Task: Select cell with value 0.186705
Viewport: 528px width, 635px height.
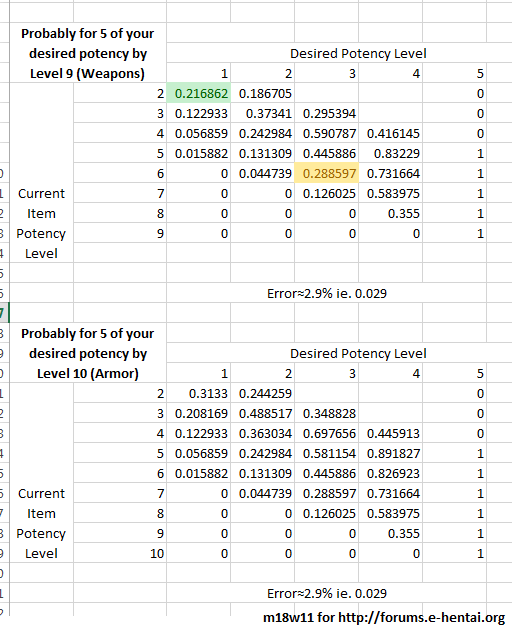Action: [x=262, y=94]
